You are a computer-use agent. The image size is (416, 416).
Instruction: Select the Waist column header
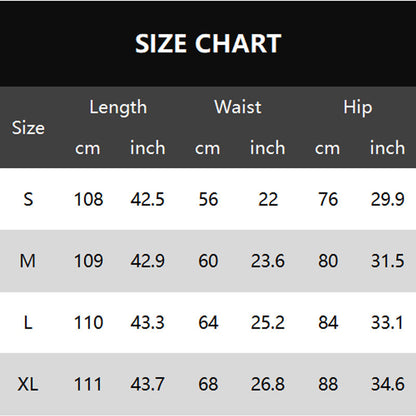238,107
